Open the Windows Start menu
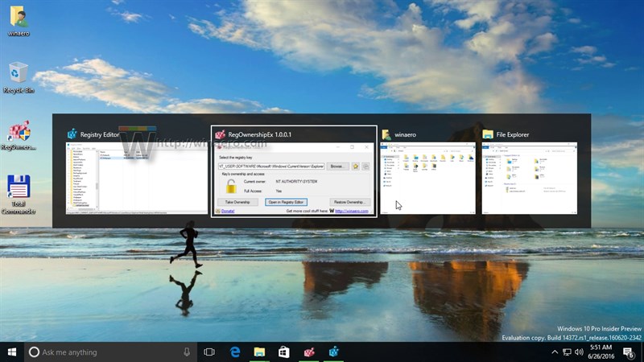Screen dimensions: 644x362 [x=11, y=352]
